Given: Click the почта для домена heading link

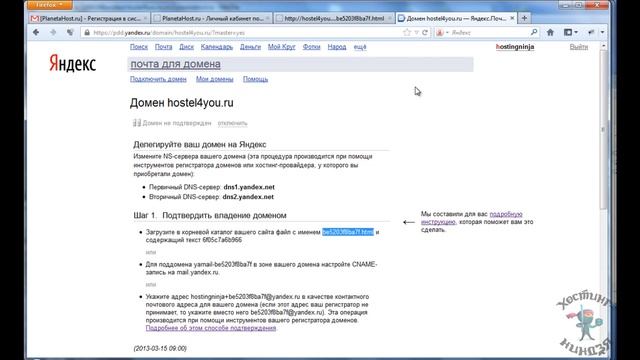Looking at the screenshot, I should coord(176,64).
